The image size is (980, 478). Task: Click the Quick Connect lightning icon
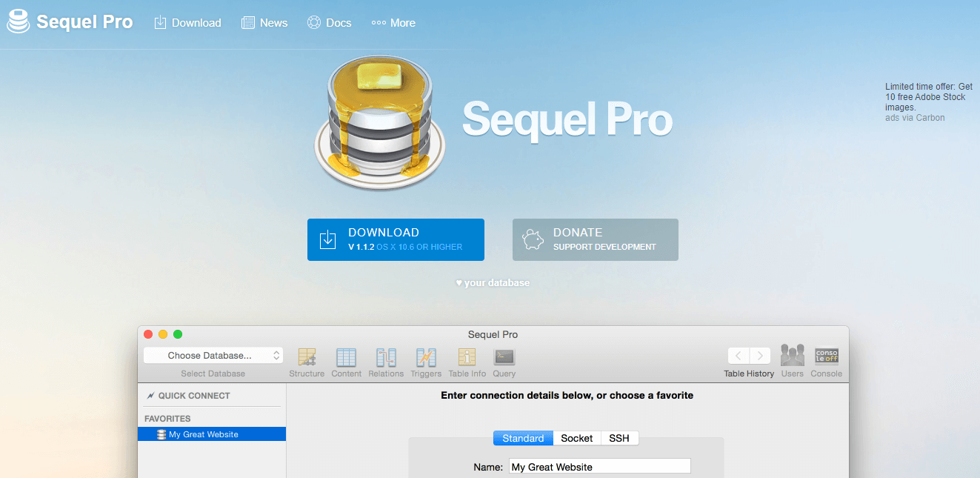[x=150, y=396]
